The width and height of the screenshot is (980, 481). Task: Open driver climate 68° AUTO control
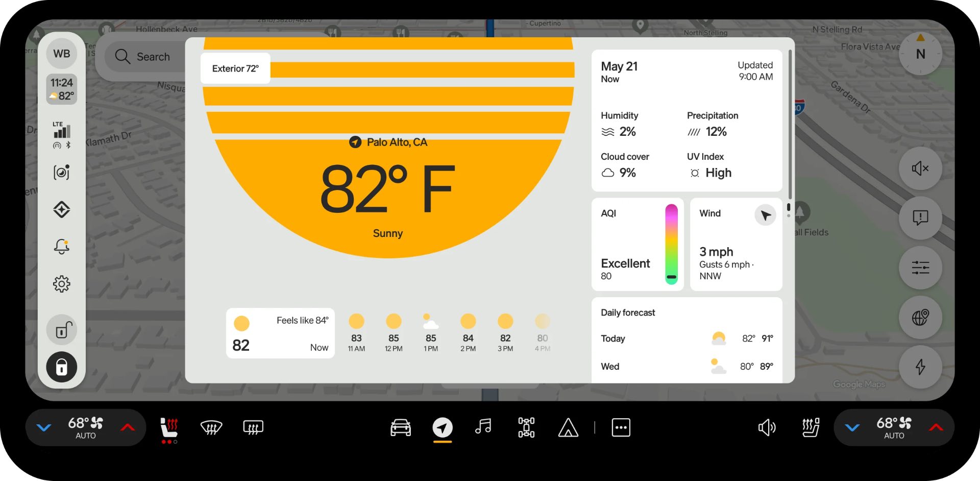[x=86, y=428]
